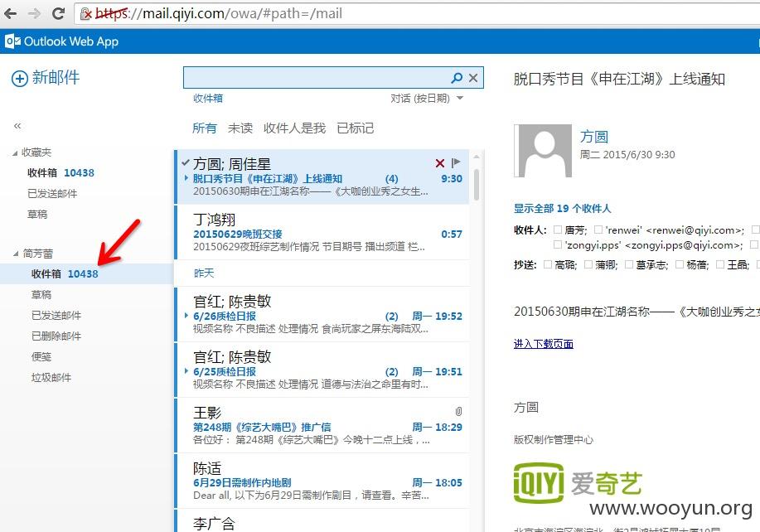760x532 pixels.
Task: Open the 李广含 email
Action: point(322,521)
